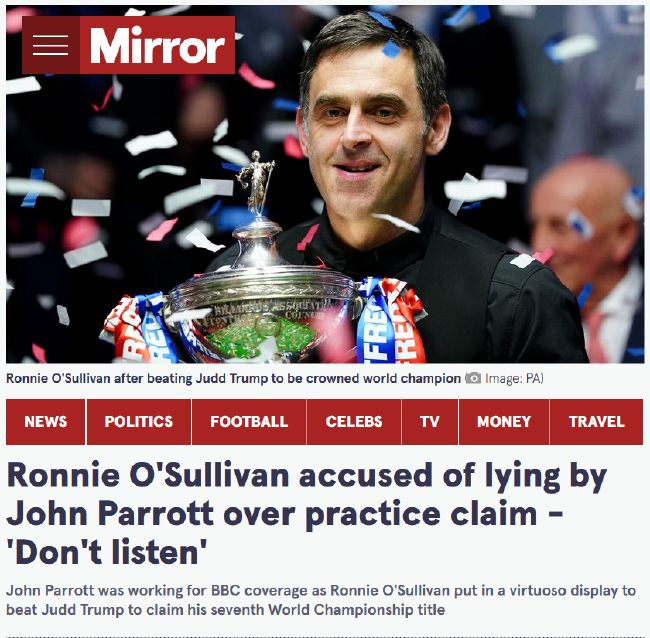650x638 pixels.
Task: Open the hamburger menu icon
Action: click(x=51, y=45)
